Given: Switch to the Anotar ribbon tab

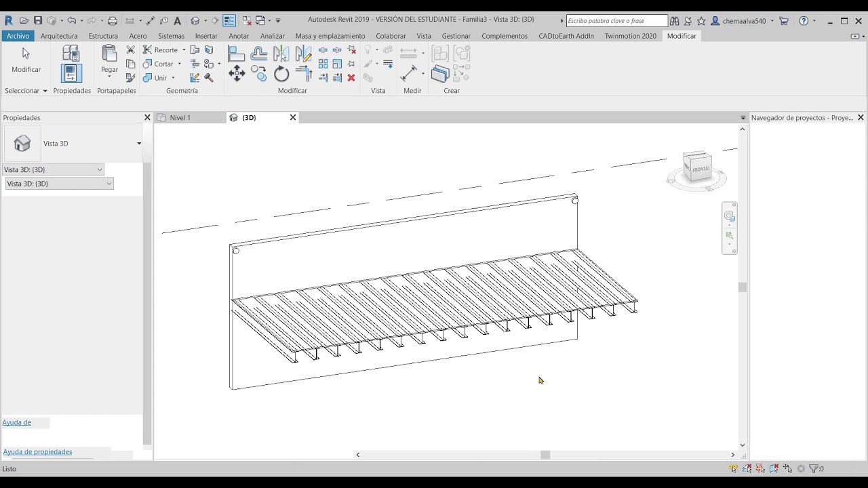Looking at the screenshot, I should coord(239,36).
